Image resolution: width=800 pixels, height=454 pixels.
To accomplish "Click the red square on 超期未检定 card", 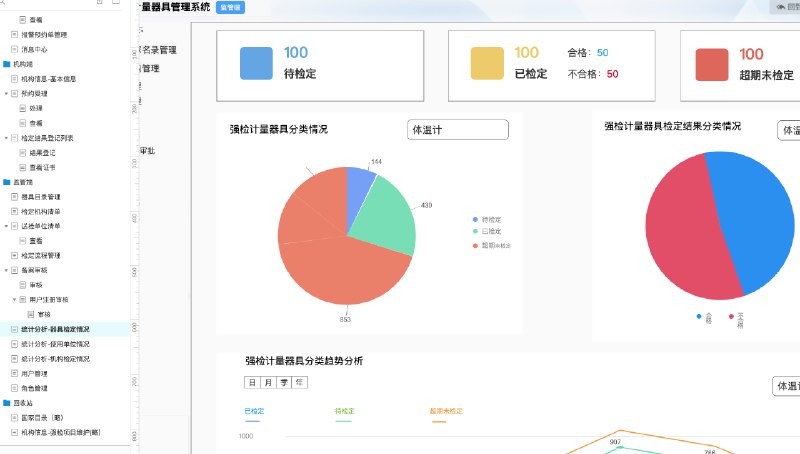I will [712, 65].
